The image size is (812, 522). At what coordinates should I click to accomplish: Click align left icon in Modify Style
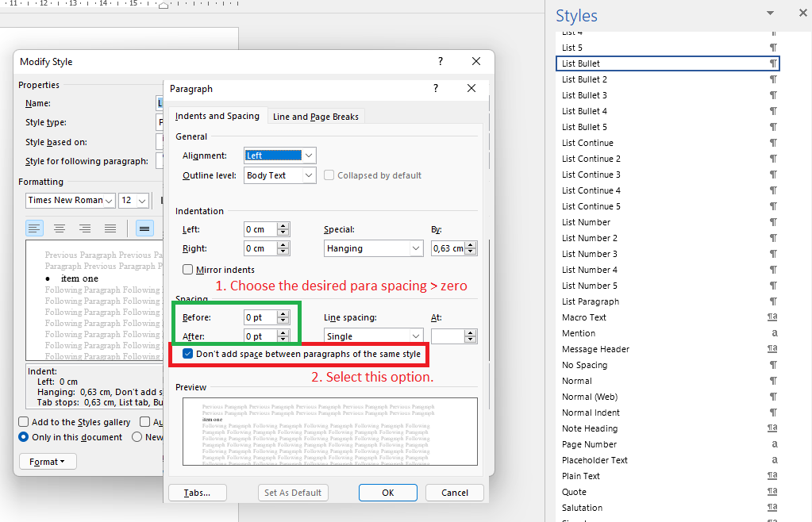34,228
